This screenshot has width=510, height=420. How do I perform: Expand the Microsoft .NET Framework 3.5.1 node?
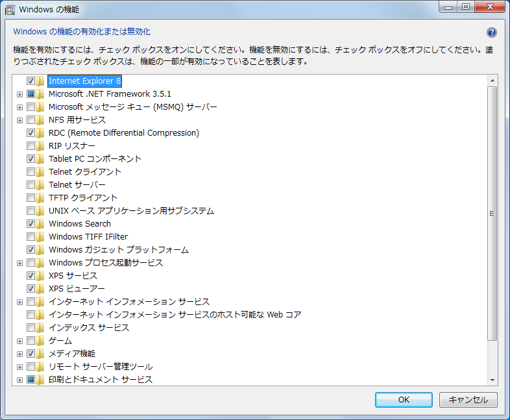tap(20, 94)
